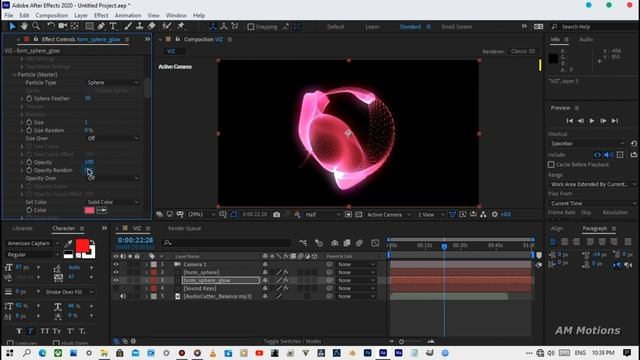Switch to the Standard workspace
The height and width of the screenshot is (360, 640).
(410, 27)
